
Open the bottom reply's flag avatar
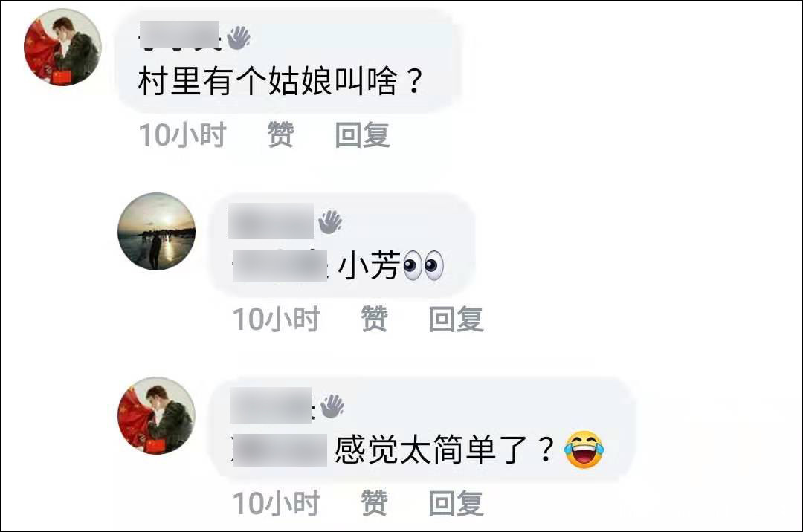click(x=157, y=415)
